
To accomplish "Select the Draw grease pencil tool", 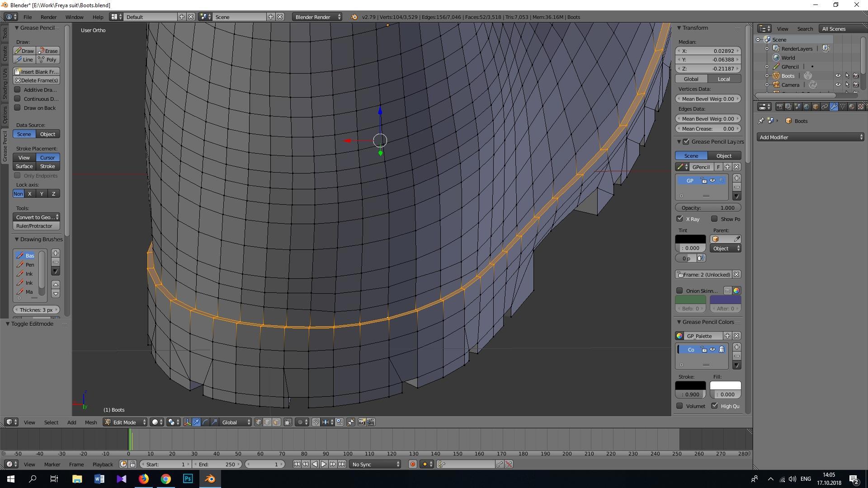I will tap(24, 51).
